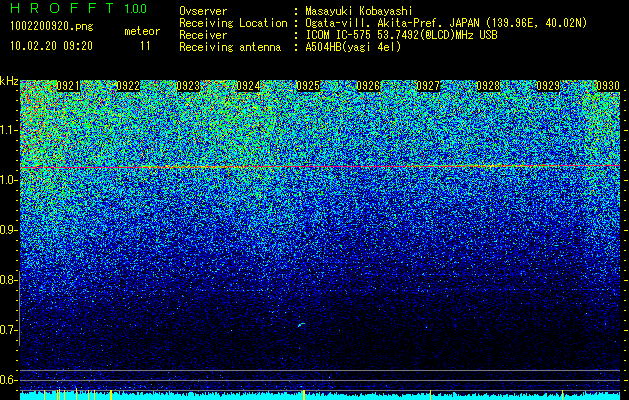Image resolution: width=629 pixels, height=400 pixels.
Task: Click the observer name Masayuki Kobayashi
Action: (x=359, y=11)
